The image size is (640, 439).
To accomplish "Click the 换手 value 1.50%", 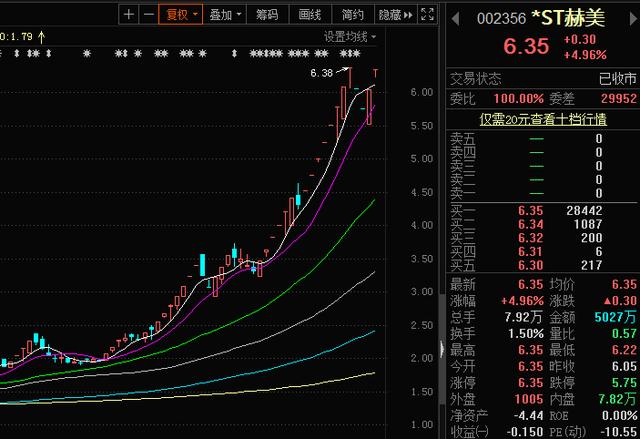I will point(526,334).
